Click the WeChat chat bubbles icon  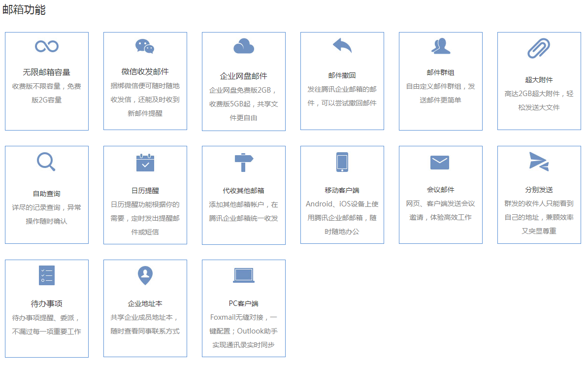145,46
